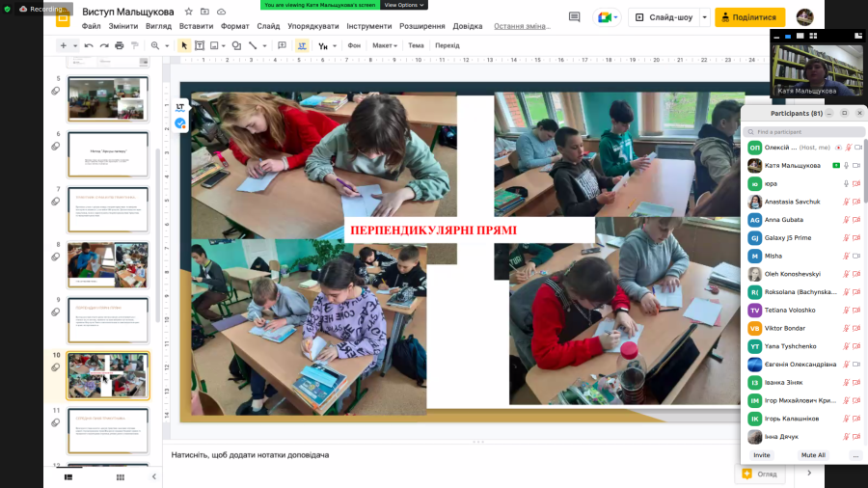
Task: Click the Insert image icon
Action: [214, 46]
